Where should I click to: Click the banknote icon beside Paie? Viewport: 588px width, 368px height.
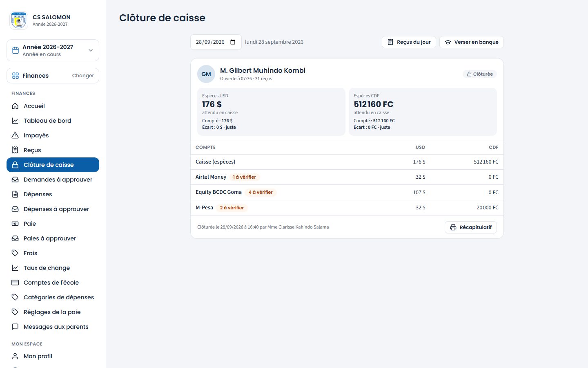(x=15, y=224)
